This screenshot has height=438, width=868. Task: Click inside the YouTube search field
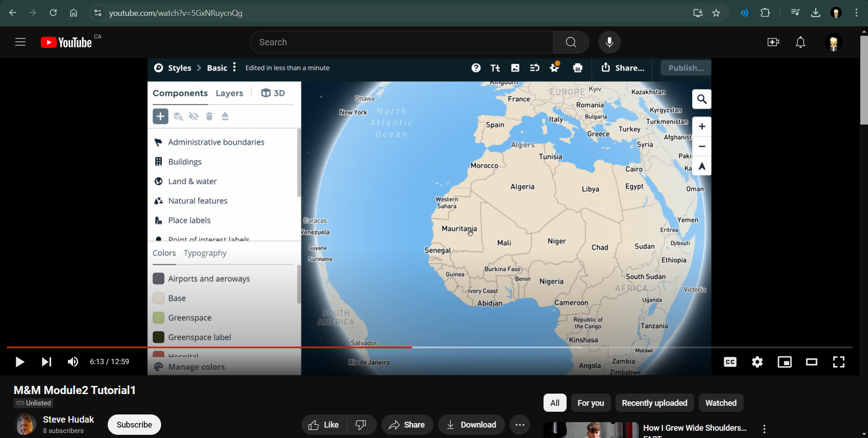coord(401,42)
